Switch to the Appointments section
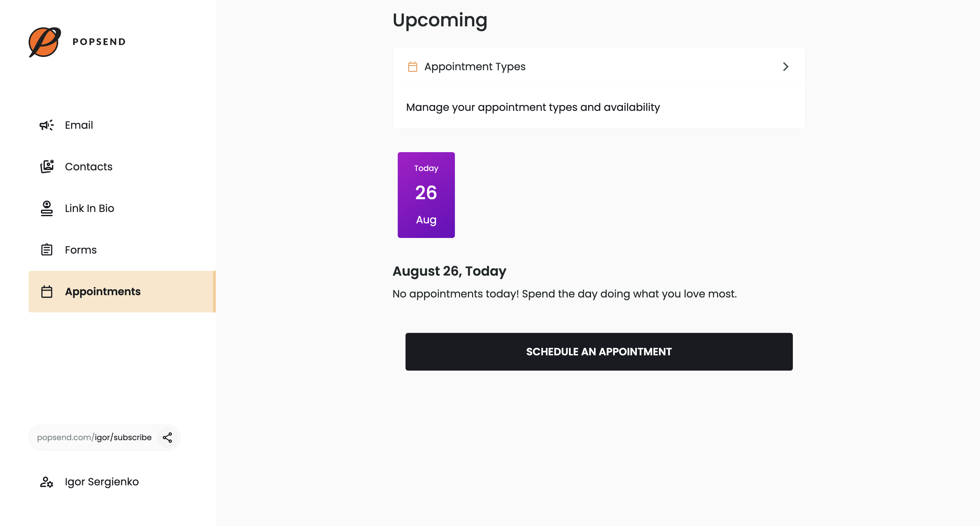This screenshot has height=526, width=980. tap(103, 292)
